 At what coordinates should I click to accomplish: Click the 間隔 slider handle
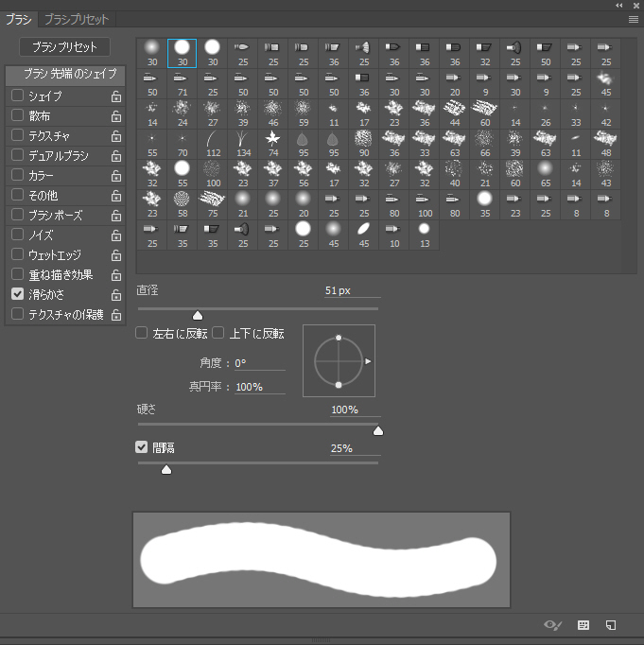click(166, 470)
